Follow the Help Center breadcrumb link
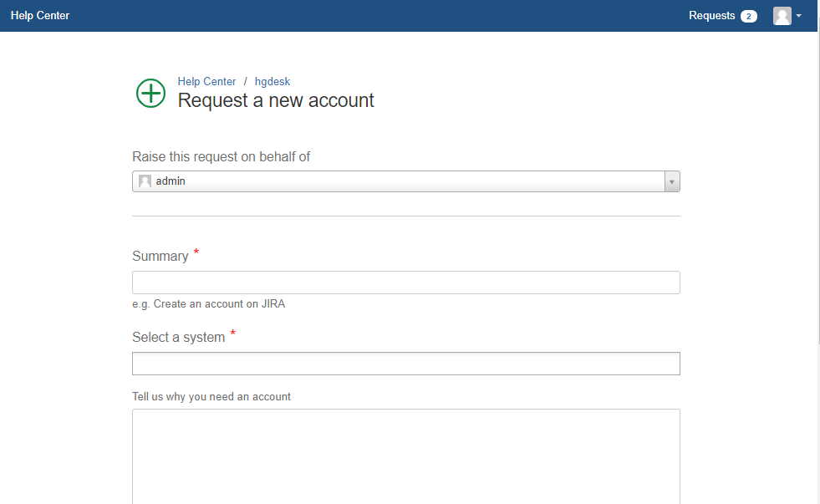 (206, 82)
